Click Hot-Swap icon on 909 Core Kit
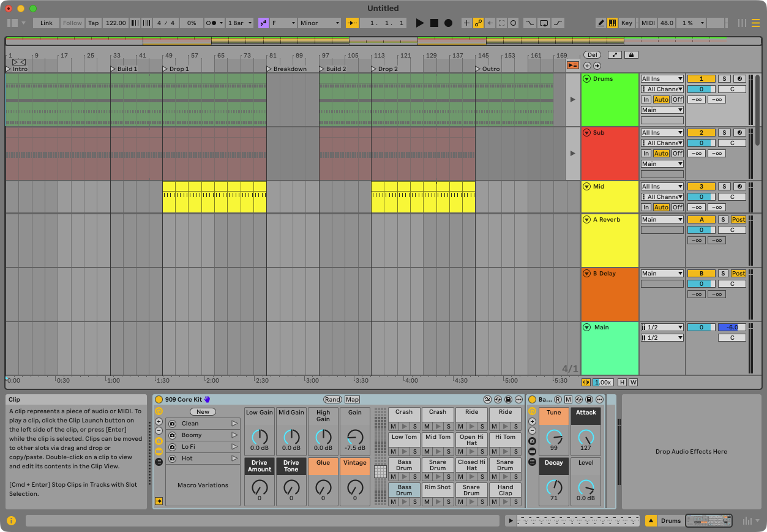The height and width of the screenshot is (532, 767). point(498,399)
